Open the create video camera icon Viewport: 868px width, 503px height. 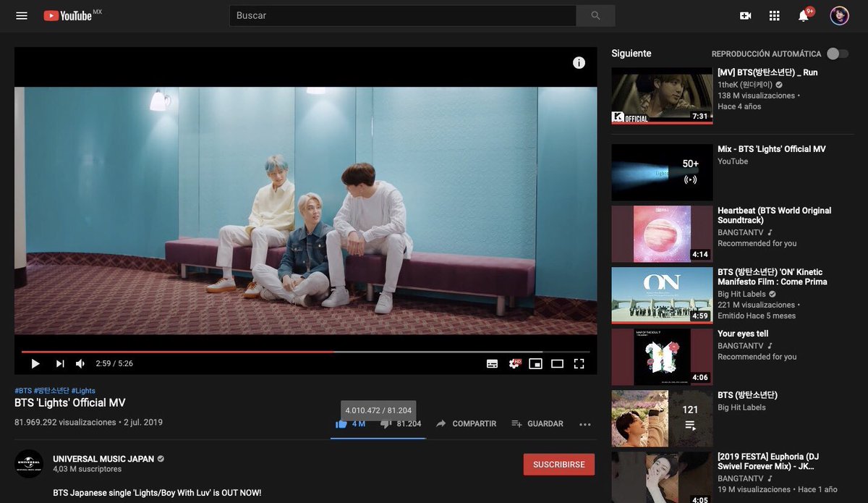pyautogui.click(x=746, y=15)
